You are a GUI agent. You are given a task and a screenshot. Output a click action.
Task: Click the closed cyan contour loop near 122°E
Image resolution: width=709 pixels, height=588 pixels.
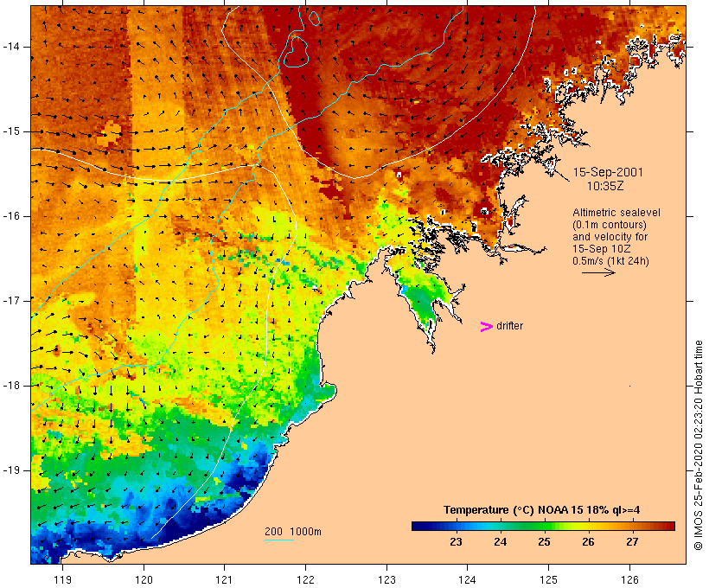297,52
